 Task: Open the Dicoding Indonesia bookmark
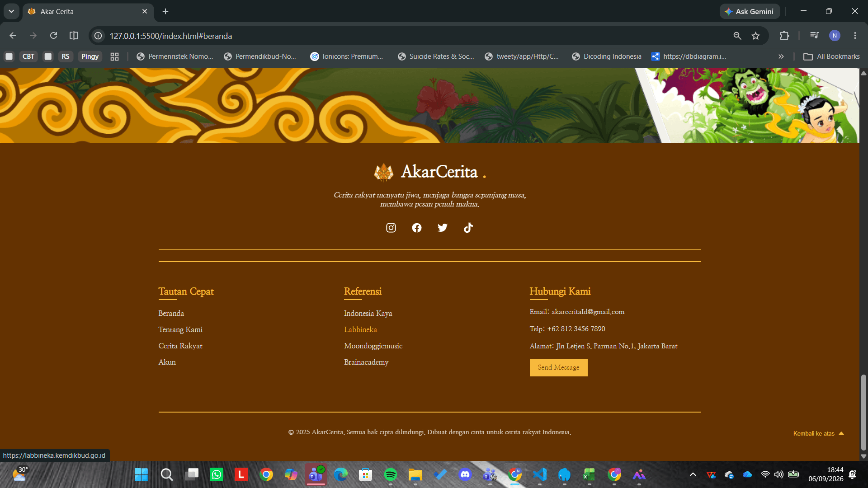pyautogui.click(x=607, y=56)
